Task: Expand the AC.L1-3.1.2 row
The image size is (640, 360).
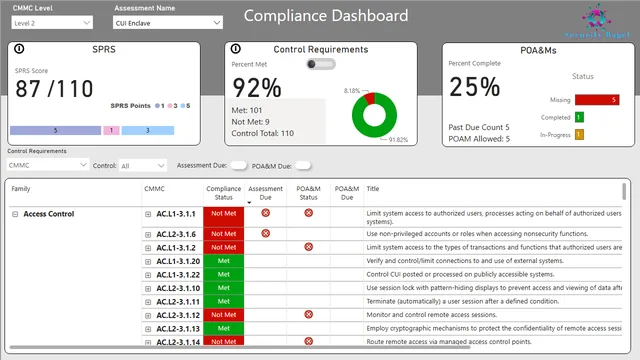Action: point(148,248)
